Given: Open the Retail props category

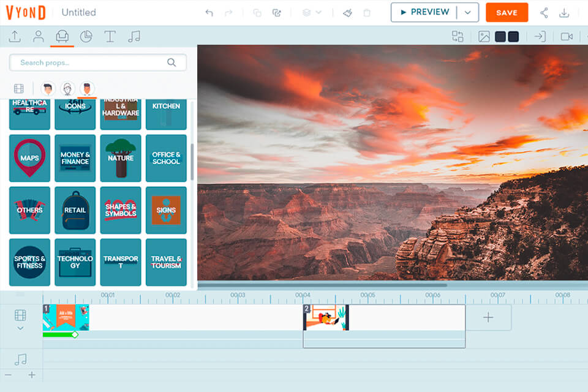Looking at the screenshot, I should click(75, 210).
